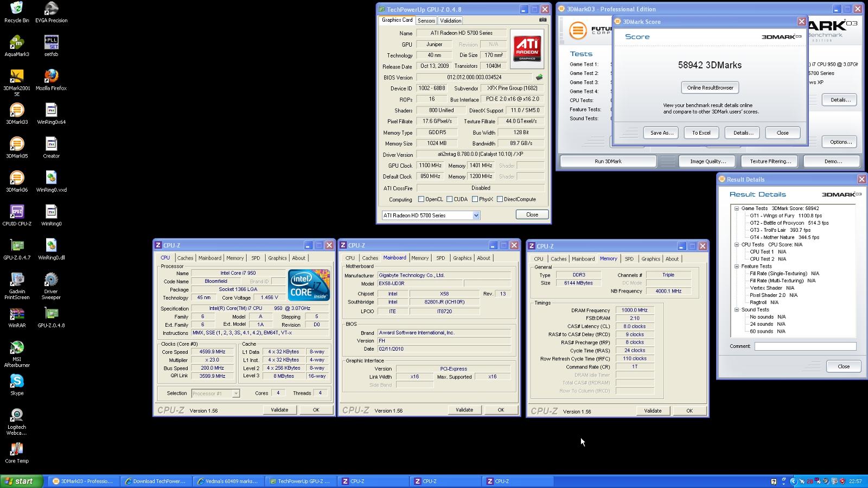Click the Run 3DMark button
Viewport: 868px width, 488px height.
[608, 161]
